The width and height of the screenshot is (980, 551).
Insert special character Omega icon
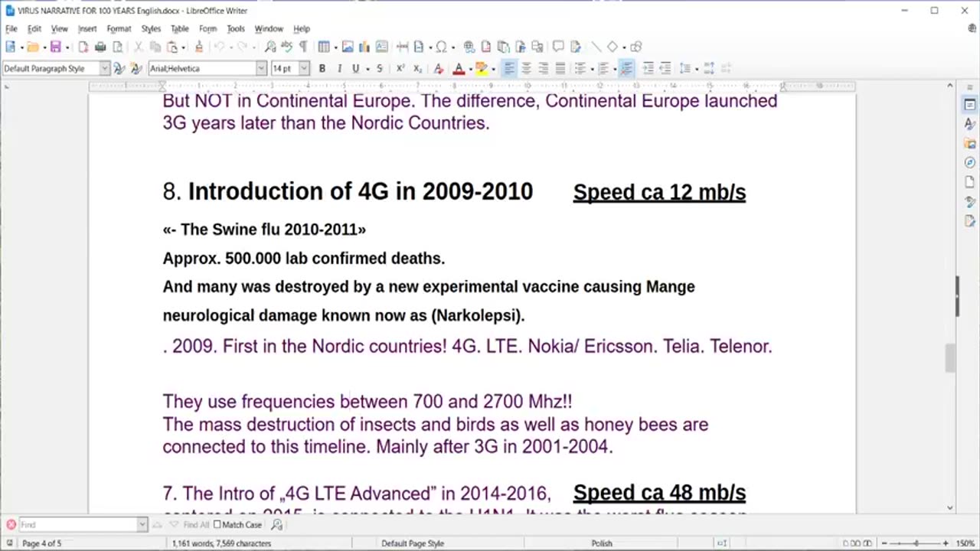coord(441,47)
